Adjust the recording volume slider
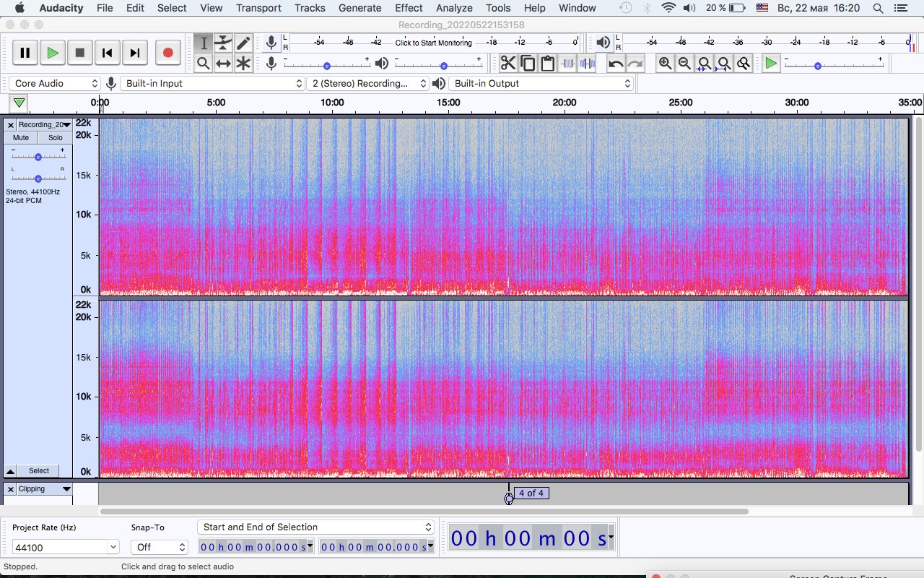Image resolution: width=924 pixels, height=578 pixels. [327, 65]
